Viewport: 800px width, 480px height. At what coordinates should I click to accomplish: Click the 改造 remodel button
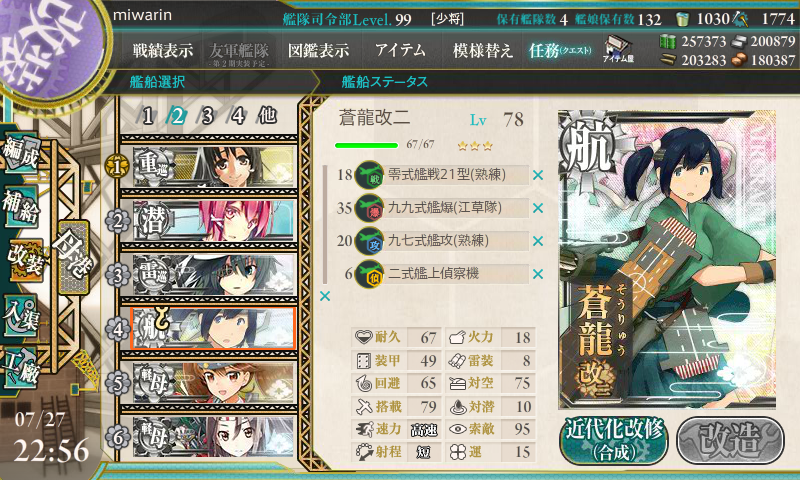731,441
